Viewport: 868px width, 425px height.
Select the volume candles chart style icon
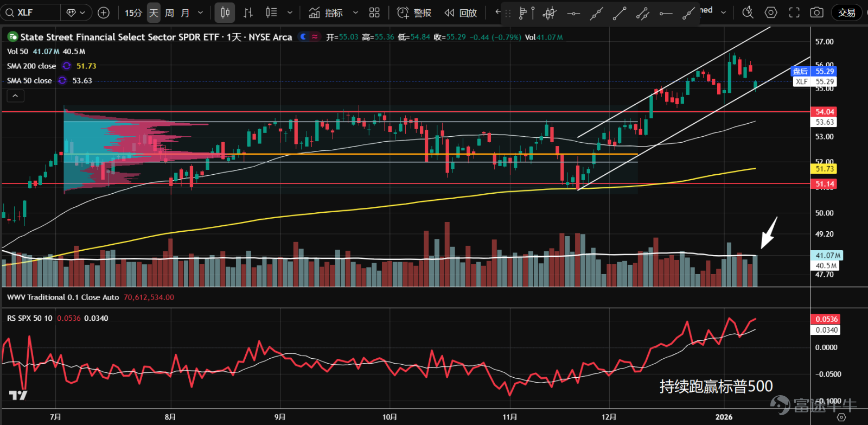point(271,12)
